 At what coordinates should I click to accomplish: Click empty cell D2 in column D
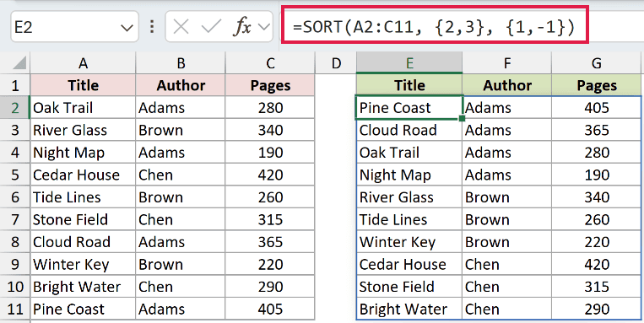pyautogui.click(x=336, y=108)
